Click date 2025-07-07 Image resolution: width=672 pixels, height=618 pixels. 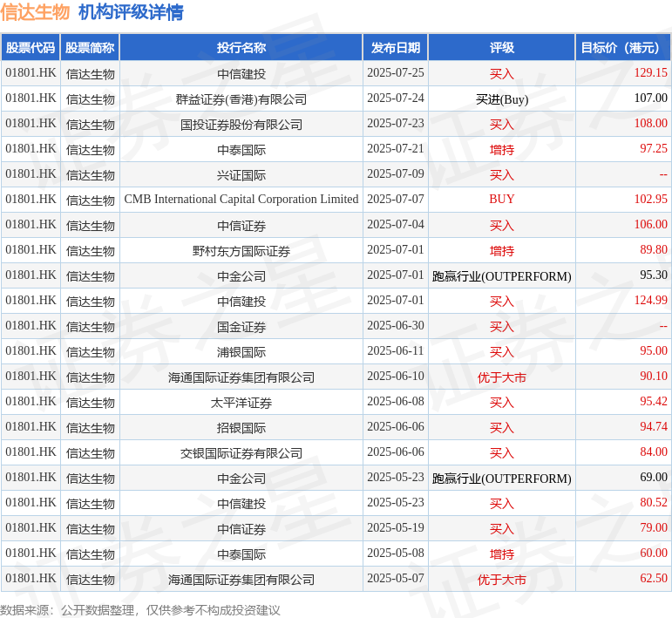click(x=396, y=200)
